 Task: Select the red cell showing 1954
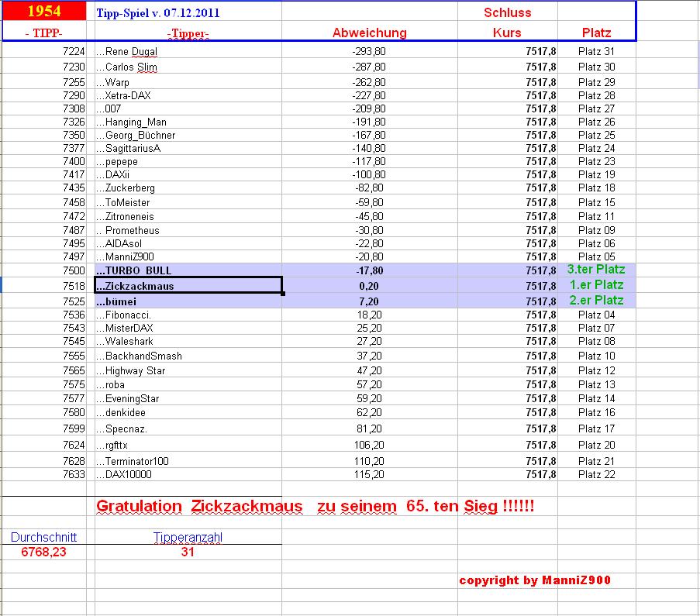coord(44,11)
